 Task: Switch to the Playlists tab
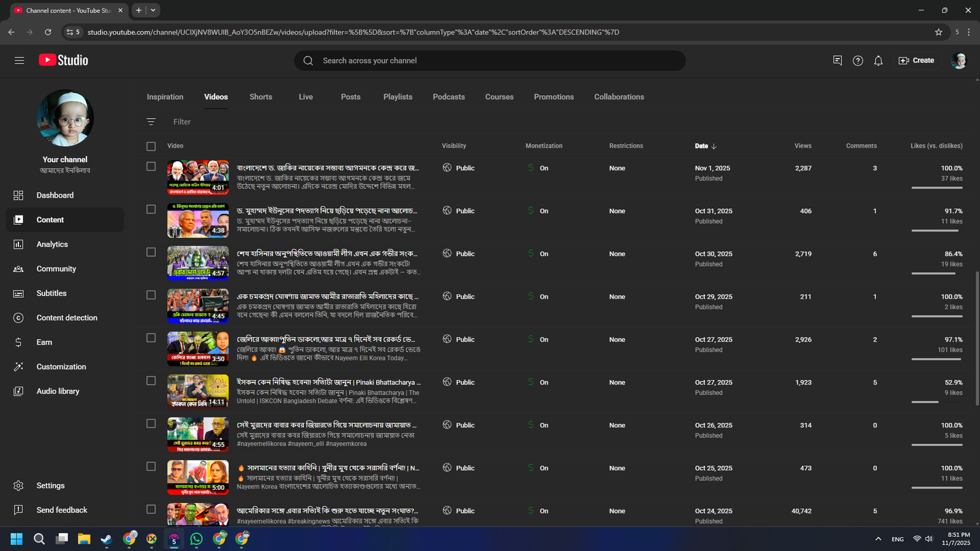click(398, 97)
